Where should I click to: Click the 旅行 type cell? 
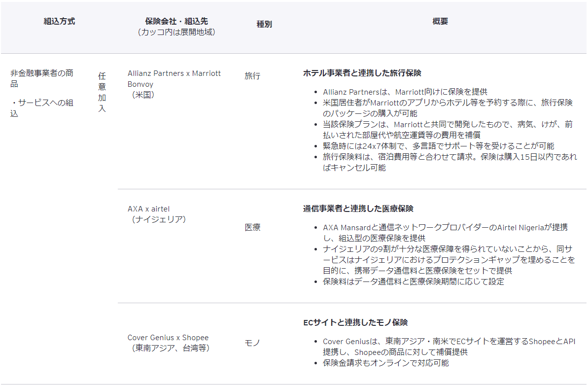[x=252, y=76]
